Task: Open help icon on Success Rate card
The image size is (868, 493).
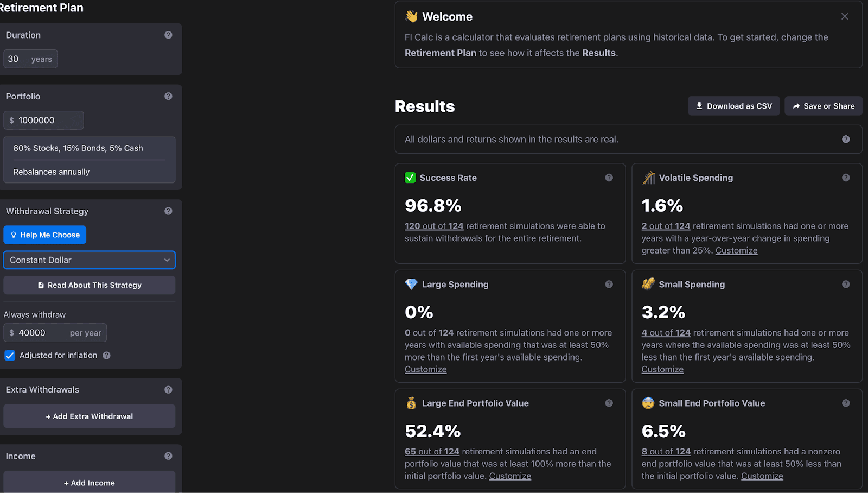Action: (x=609, y=178)
